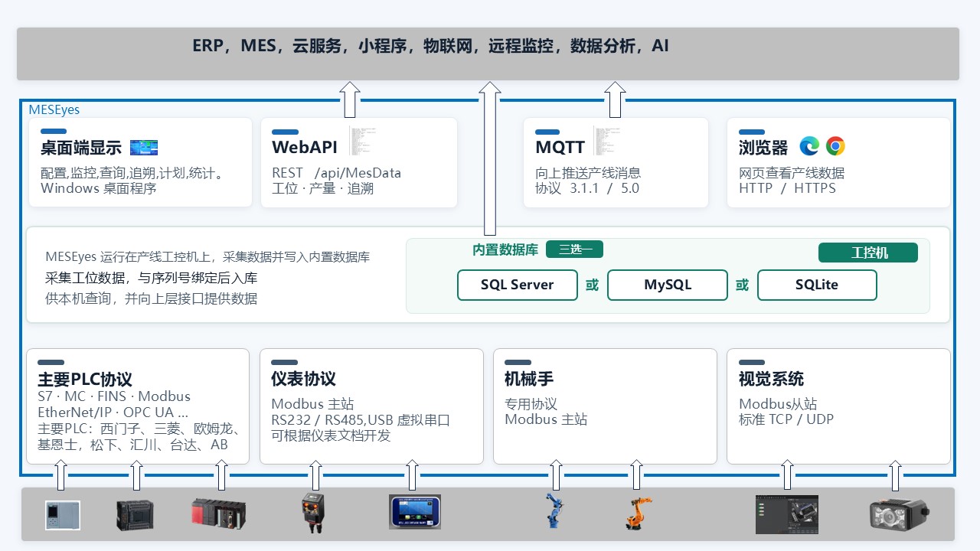This screenshot has height=551, width=980.
Task: Click the WebAPI heading
Action: coord(305,148)
